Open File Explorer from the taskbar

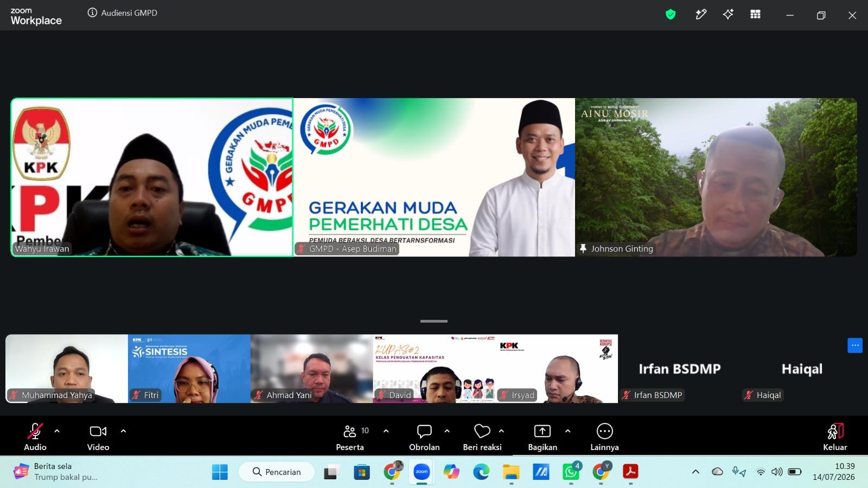pos(511,472)
